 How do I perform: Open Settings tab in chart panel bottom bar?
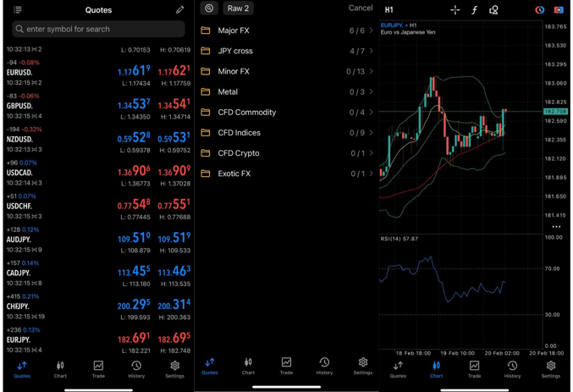pos(551,369)
